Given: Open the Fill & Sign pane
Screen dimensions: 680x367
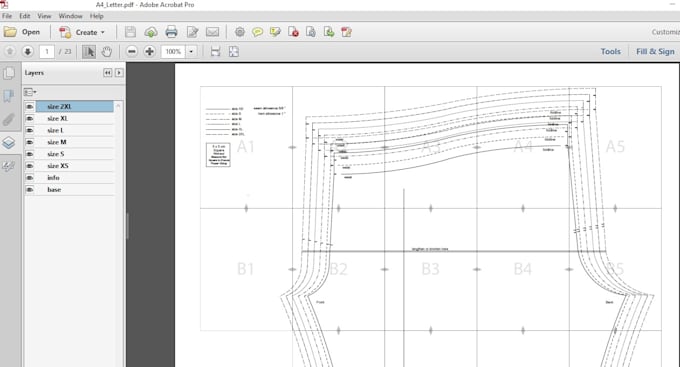Looking at the screenshot, I should pyautogui.click(x=655, y=52).
